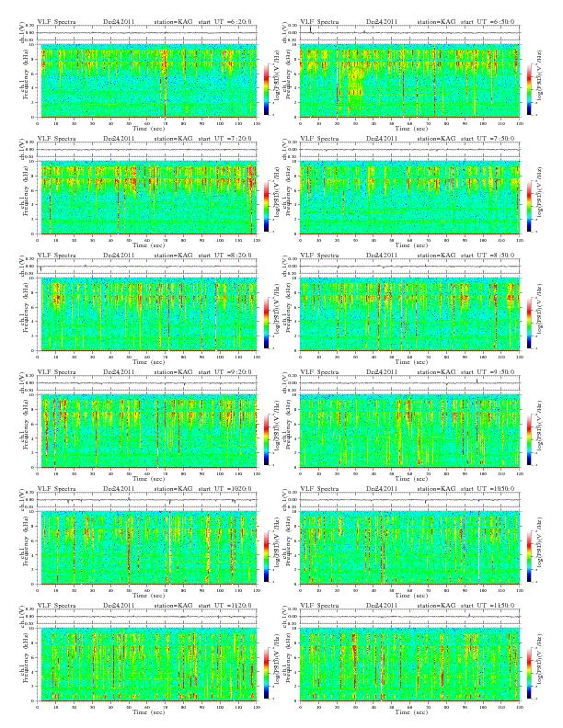Click the ch.1 waveform strip above the 10:50:0 spectrogram
The width and height of the screenshot is (563, 728).
click(x=409, y=500)
